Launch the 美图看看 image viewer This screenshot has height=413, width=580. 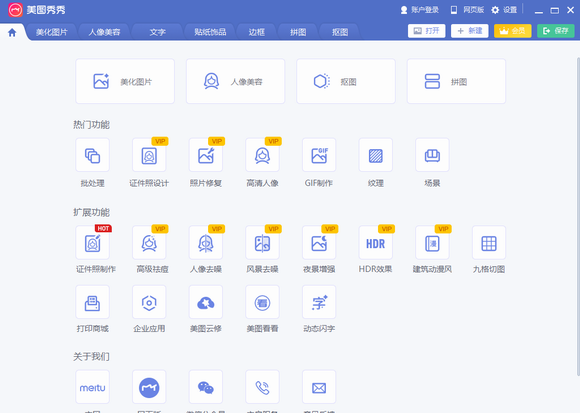click(x=262, y=302)
